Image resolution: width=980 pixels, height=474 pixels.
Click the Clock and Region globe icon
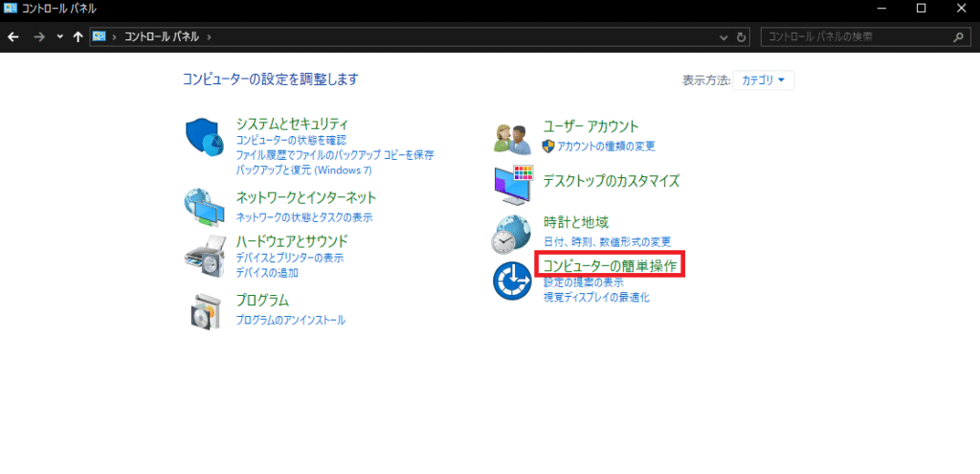tap(512, 235)
